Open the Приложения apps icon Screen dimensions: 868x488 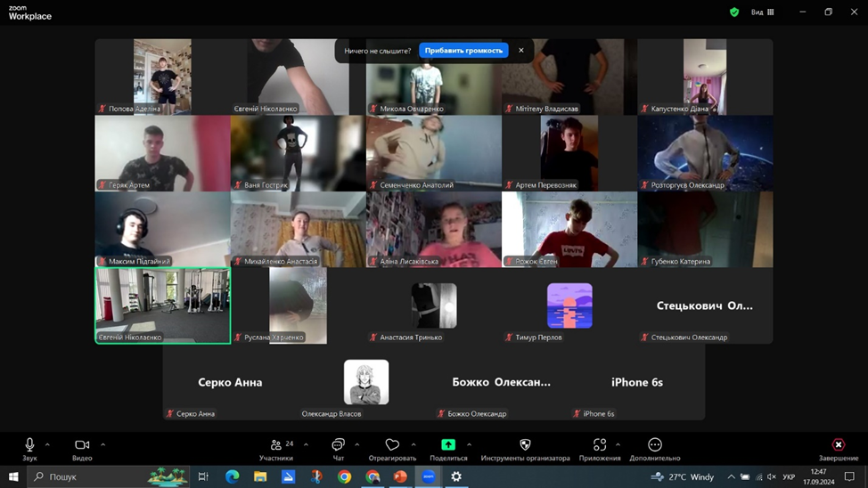(600, 449)
